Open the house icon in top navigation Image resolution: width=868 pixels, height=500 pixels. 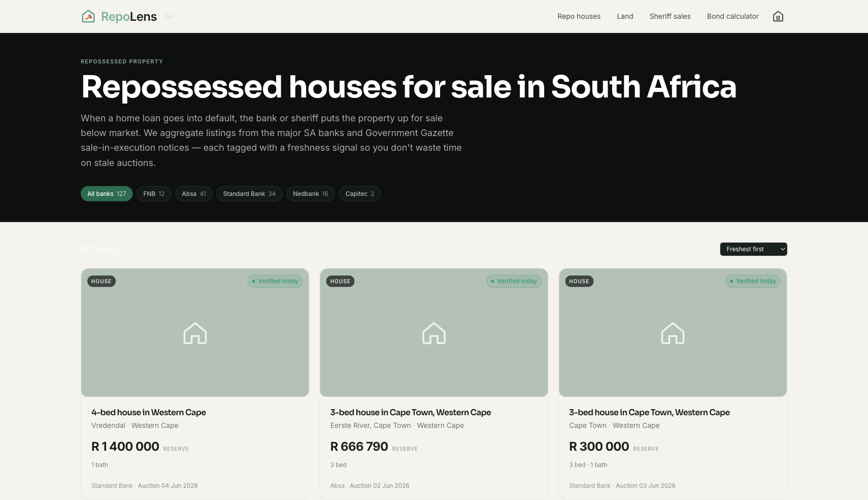(778, 16)
